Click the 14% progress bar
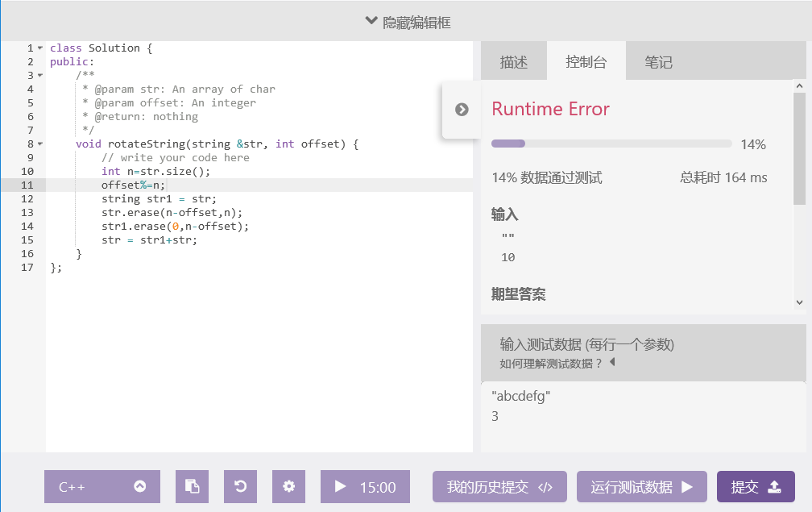The image size is (812, 512). click(x=611, y=144)
